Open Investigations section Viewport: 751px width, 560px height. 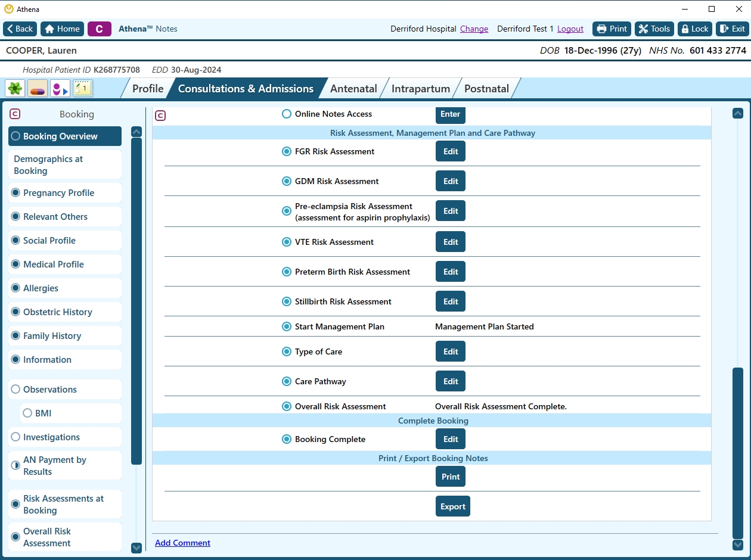click(x=65, y=437)
